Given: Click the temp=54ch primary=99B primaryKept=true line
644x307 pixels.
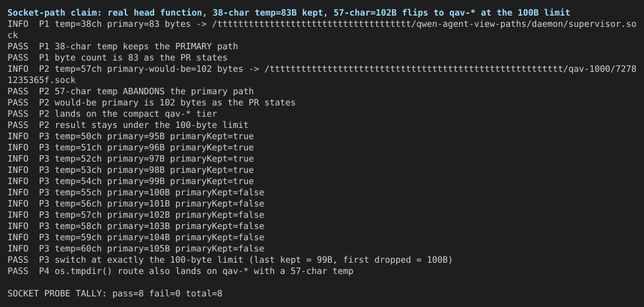Looking at the screenshot, I should tap(130, 181).
